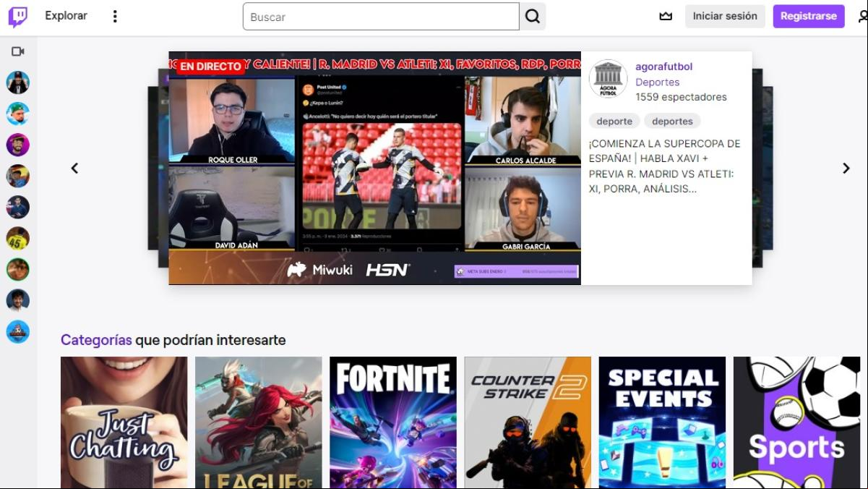Open the ninth sidebar channel avatar
Screen dimensions: 868x489
coord(18,331)
